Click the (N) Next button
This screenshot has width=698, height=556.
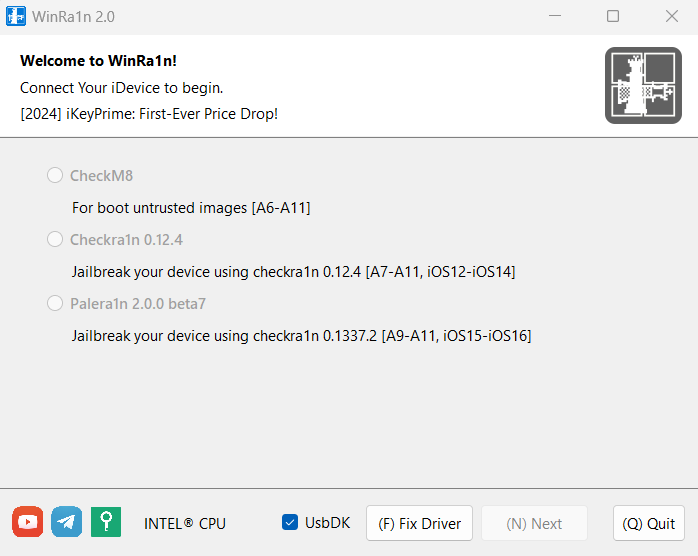(x=534, y=523)
